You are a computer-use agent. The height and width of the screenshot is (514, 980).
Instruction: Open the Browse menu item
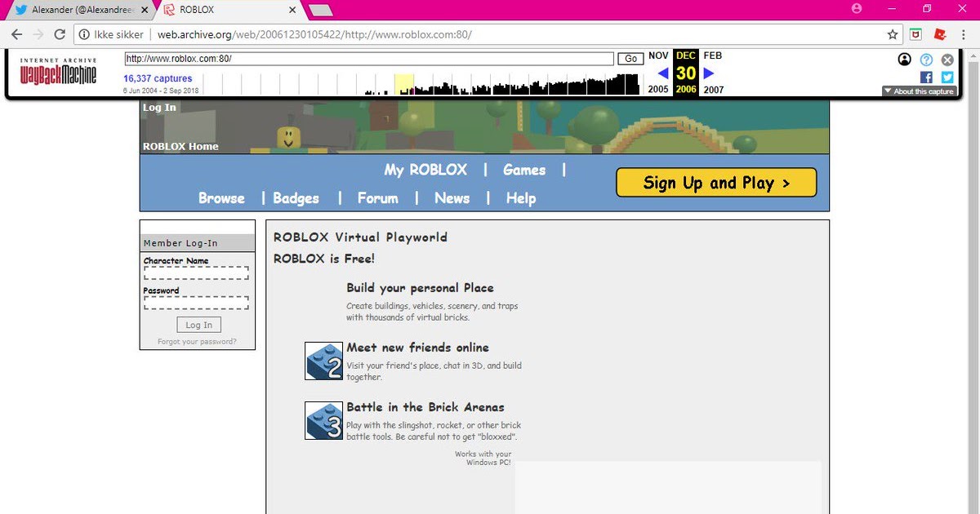pos(221,197)
